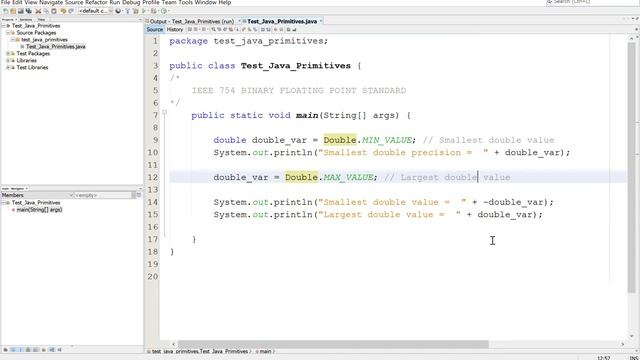Click the Undo arrow icon

[63, 11]
